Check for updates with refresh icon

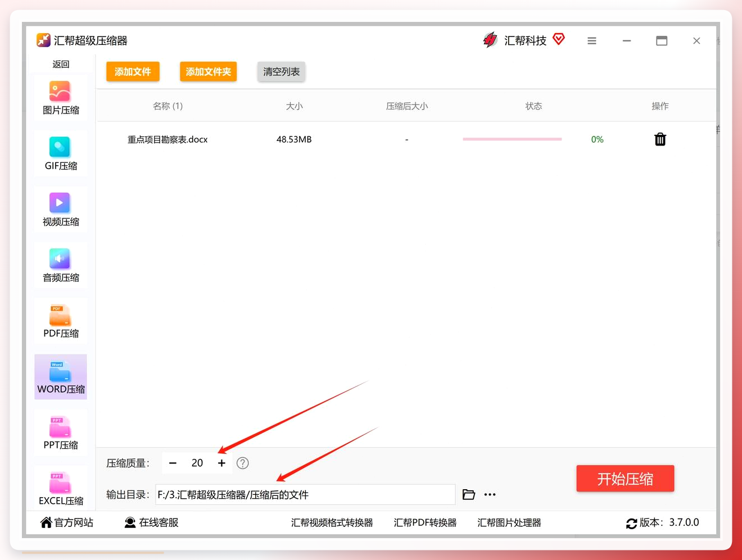[632, 523]
